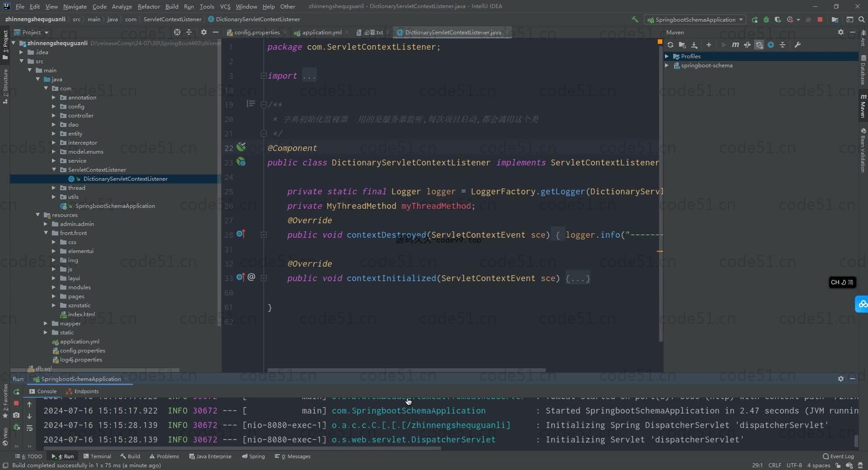Reimport all Maven projects icon
The height and width of the screenshot is (470, 868).
coord(670,45)
